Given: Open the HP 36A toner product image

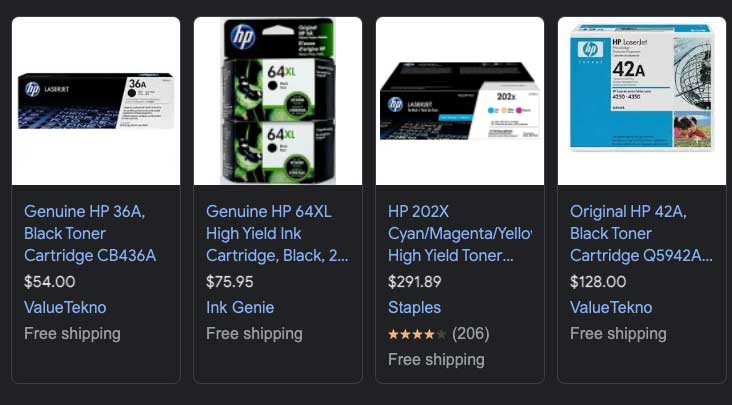Looking at the screenshot, I should coord(96,101).
